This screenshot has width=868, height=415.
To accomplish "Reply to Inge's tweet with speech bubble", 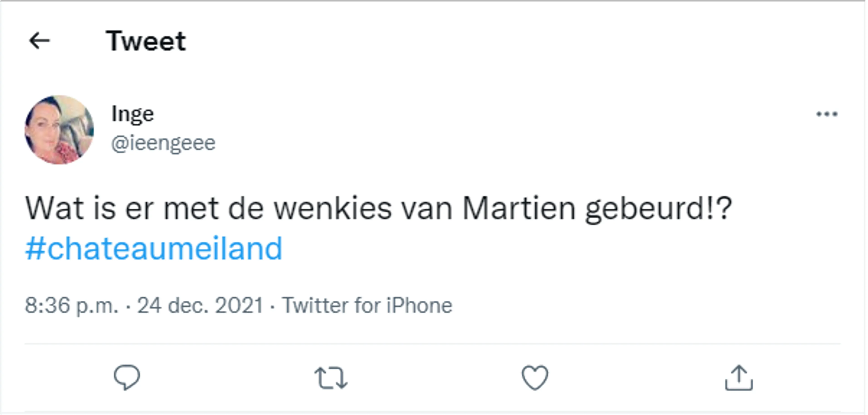I will (127, 377).
